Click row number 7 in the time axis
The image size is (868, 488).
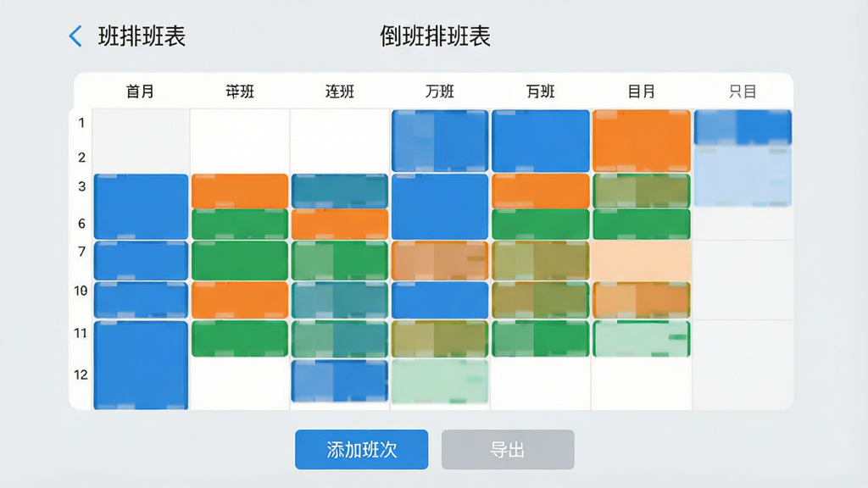pos(81,252)
